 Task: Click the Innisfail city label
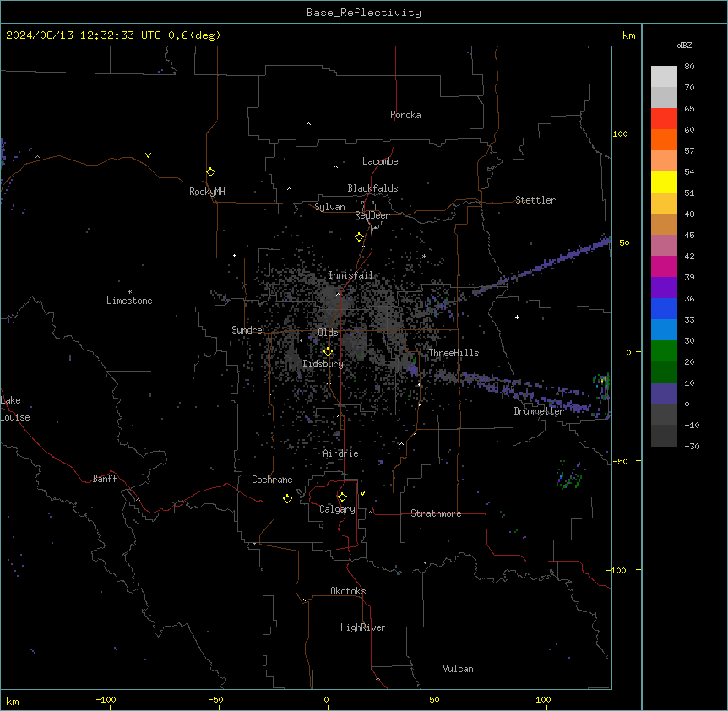[x=350, y=275]
